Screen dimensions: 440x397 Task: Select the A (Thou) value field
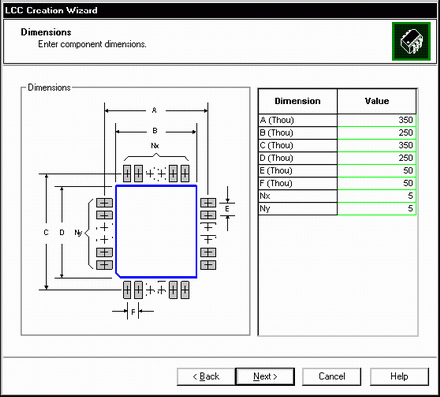[377, 120]
